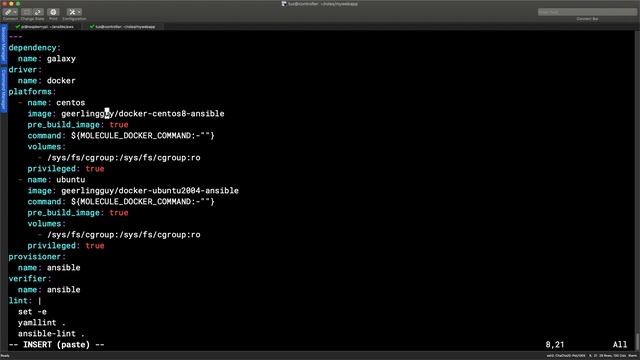This screenshot has width=640, height=360.
Task: Click the reconnect icon in Change State
Action: (x=38, y=12)
